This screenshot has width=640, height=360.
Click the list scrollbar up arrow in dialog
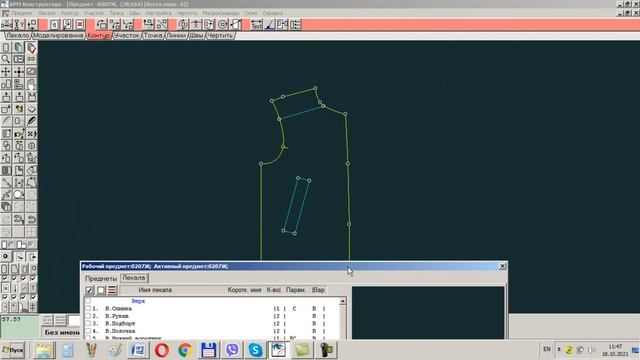pyautogui.click(x=342, y=301)
